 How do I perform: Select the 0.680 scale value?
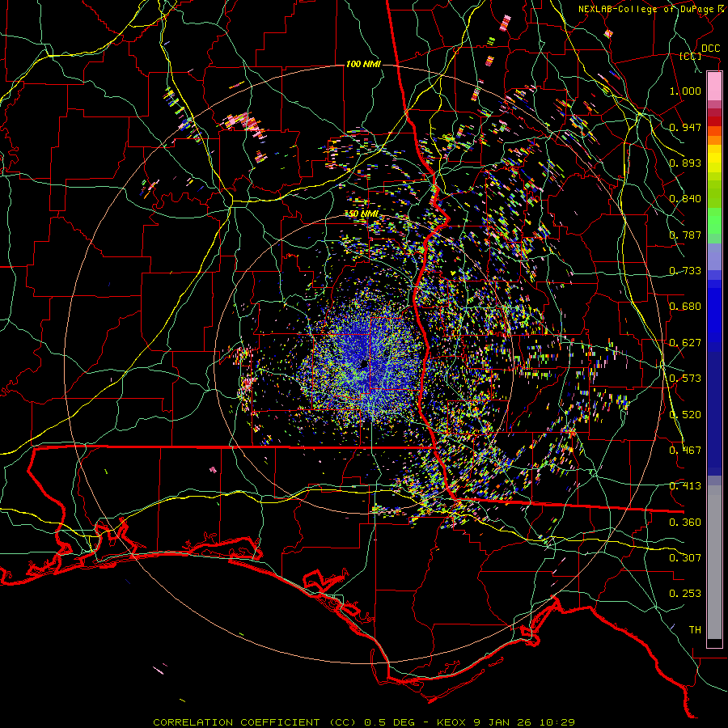click(x=685, y=307)
